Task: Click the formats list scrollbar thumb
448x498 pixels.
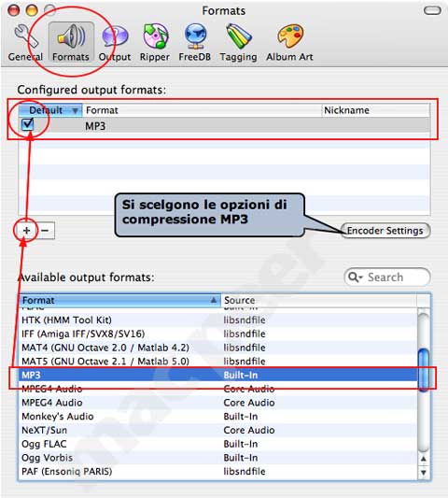Action: click(x=423, y=370)
